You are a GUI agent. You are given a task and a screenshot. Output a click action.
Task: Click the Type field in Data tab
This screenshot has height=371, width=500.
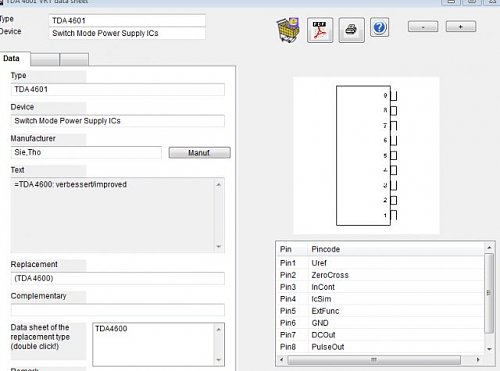pos(118,89)
